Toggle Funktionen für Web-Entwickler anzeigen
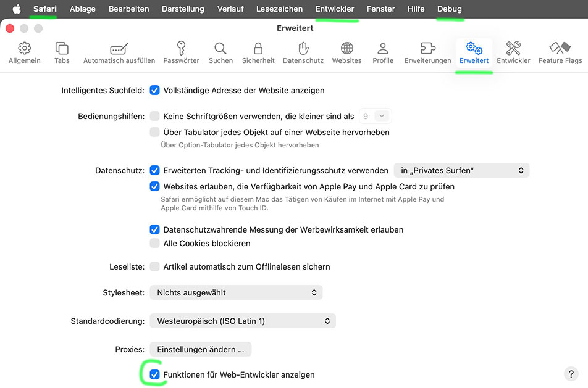This screenshot has height=388, width=588. click(154, 374)
